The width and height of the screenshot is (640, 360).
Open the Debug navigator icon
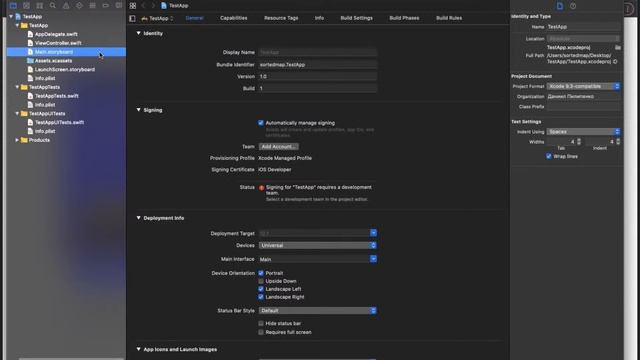point(93,6)
